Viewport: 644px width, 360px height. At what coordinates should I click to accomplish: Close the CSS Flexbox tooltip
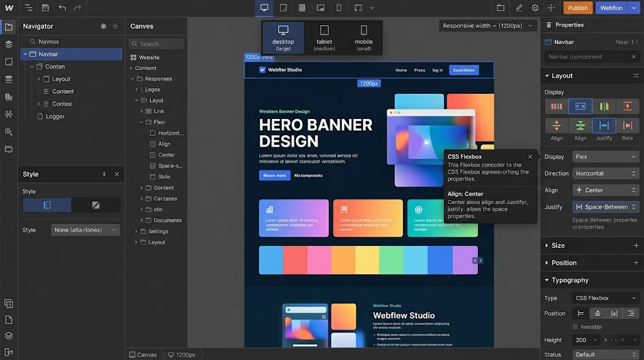[530, 157]
